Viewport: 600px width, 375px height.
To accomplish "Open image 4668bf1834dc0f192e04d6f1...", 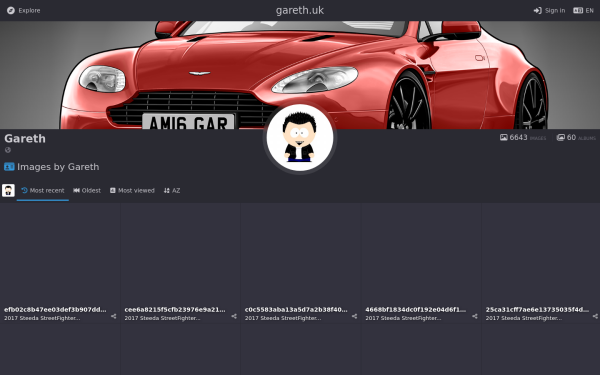I will (x=416, y=310).
